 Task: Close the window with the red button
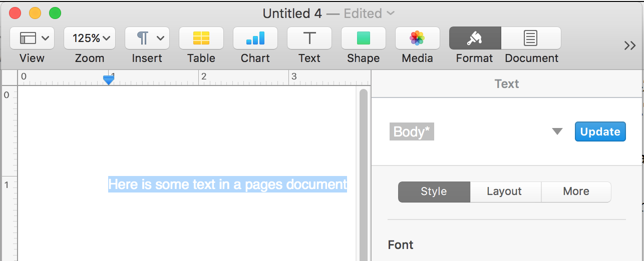(x=16, y=13)
